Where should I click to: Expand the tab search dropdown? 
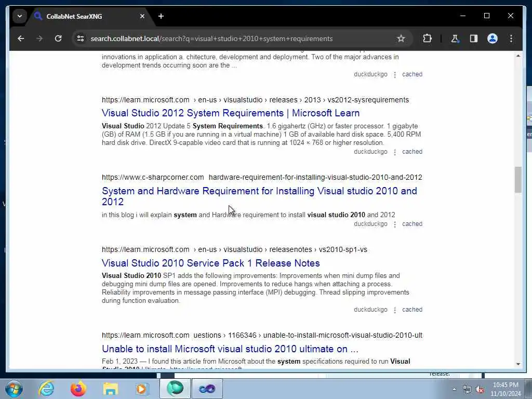click(x=20, y=16)
